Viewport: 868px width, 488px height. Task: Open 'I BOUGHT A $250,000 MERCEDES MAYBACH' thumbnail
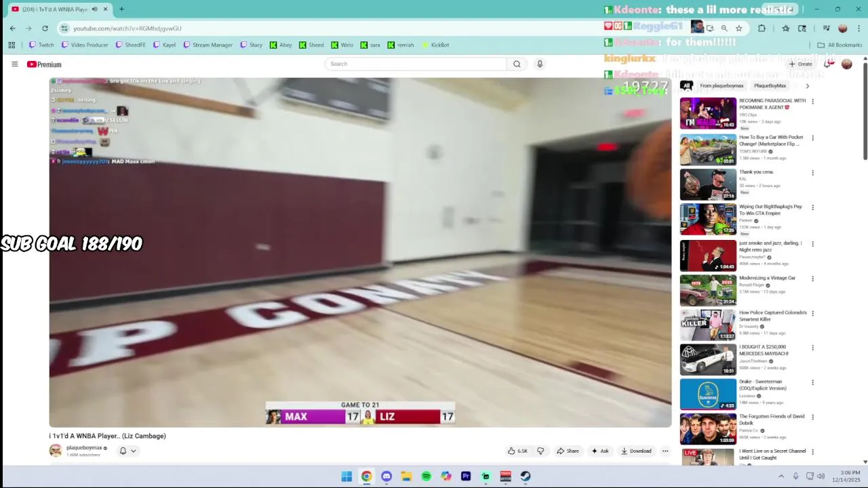click(708, 360)
